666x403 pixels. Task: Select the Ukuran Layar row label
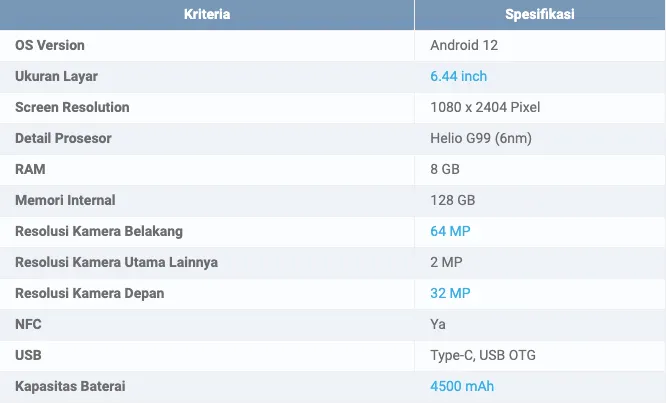coord(56,76)
